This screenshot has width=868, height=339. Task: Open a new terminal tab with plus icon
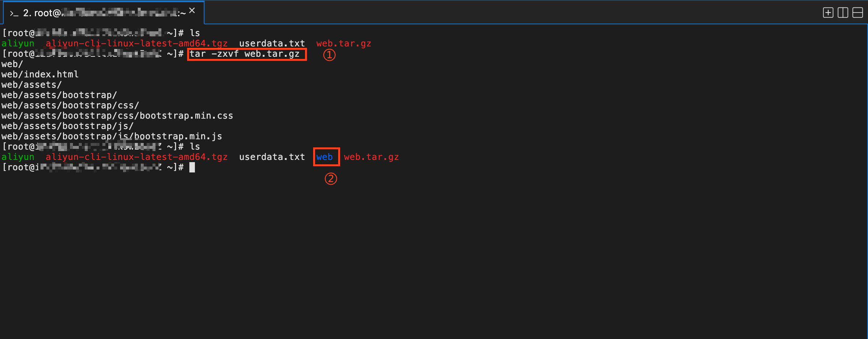pos(828,13)
